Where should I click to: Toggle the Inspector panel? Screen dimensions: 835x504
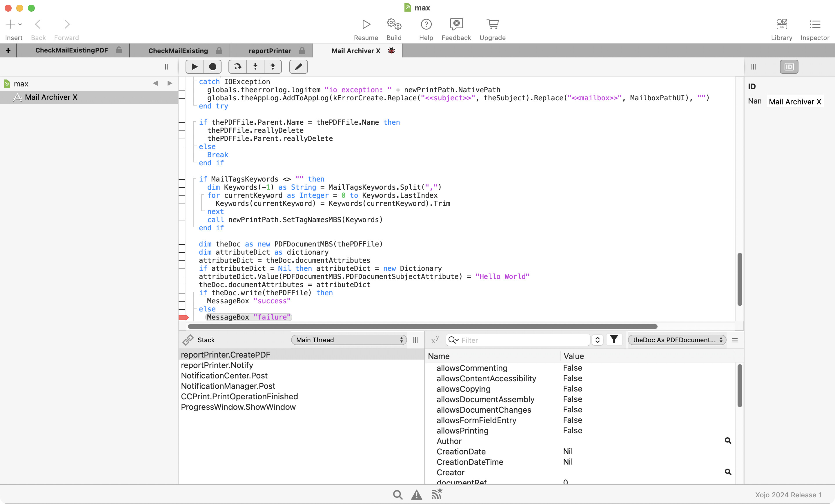point(815,24)
